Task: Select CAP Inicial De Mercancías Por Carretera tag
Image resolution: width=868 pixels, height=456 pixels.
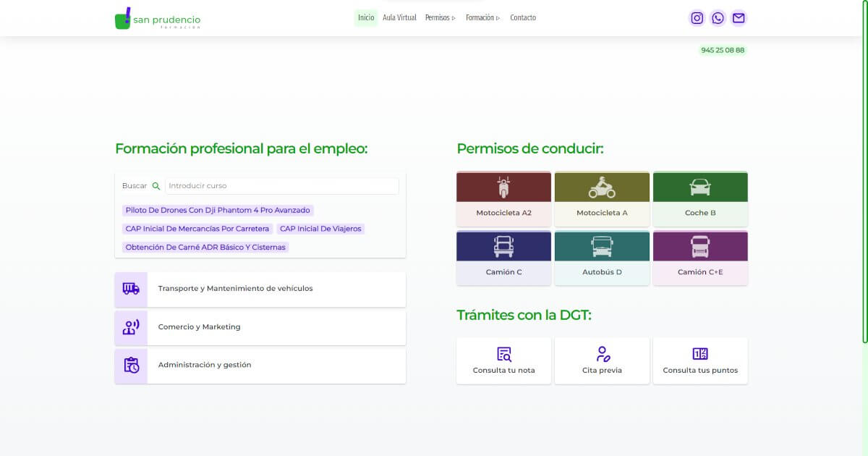Action: pos(197,229)
